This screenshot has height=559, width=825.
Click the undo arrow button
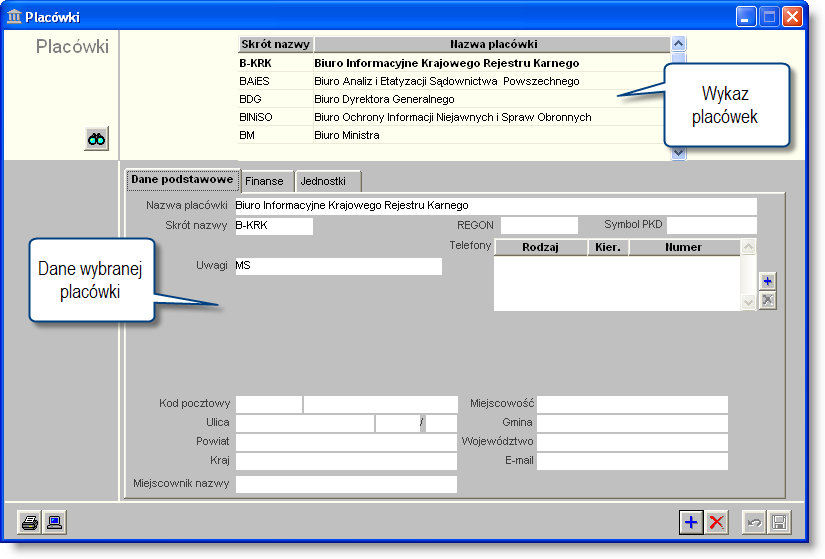coord(754,523)
